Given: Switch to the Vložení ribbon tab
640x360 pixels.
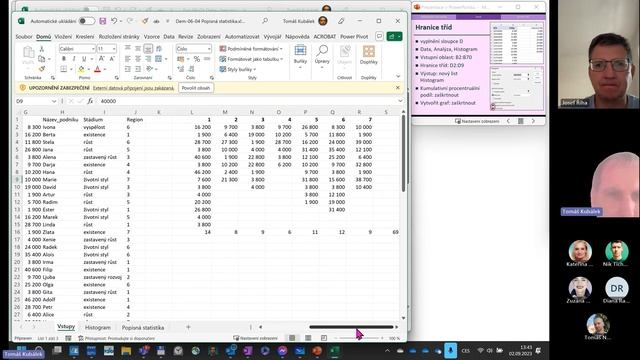Looking at the screenshot, I should (63, 36).
